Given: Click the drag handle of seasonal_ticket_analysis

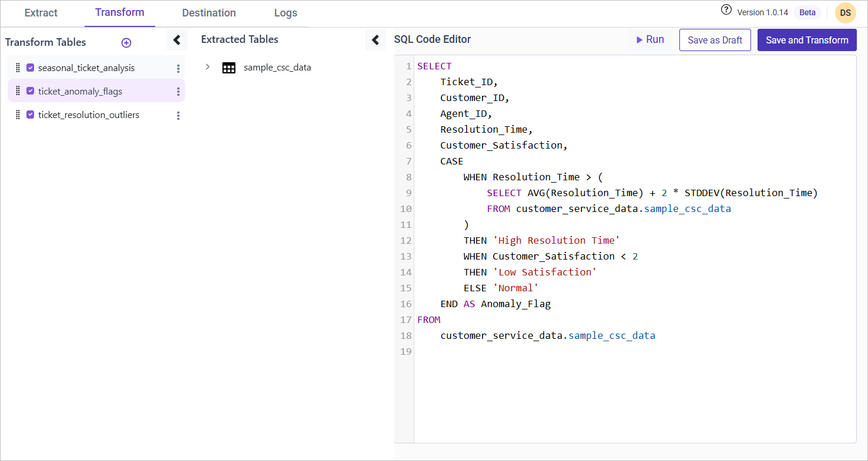Looking at the screenshot, I should [x=18, y=68].
